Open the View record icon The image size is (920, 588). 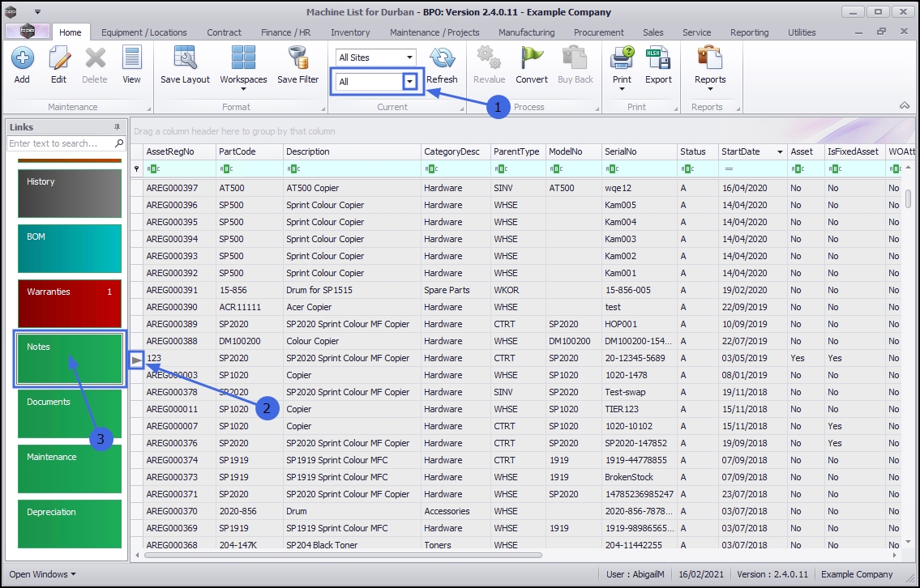131,65
